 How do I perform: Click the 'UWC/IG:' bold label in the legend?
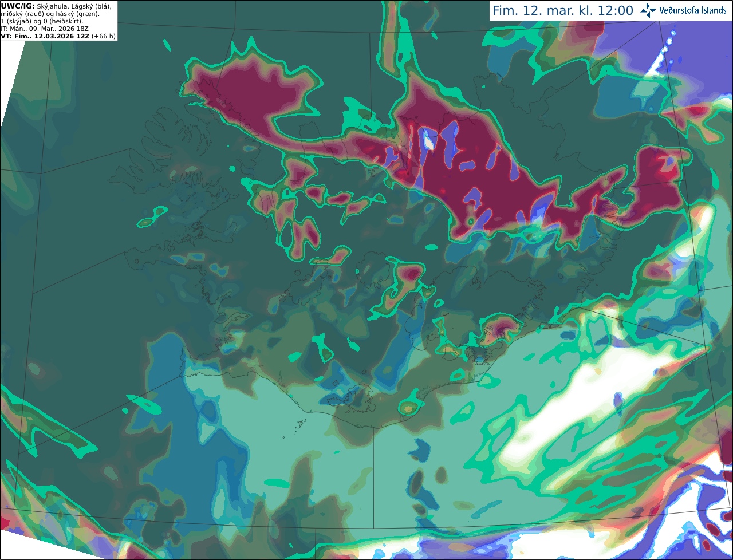pos(18,6)
